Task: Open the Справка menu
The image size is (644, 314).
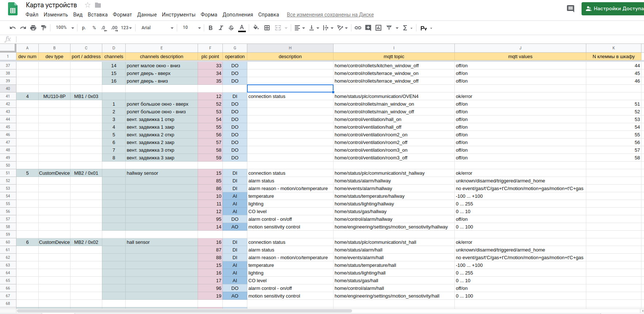Action: tap(268, 15)
